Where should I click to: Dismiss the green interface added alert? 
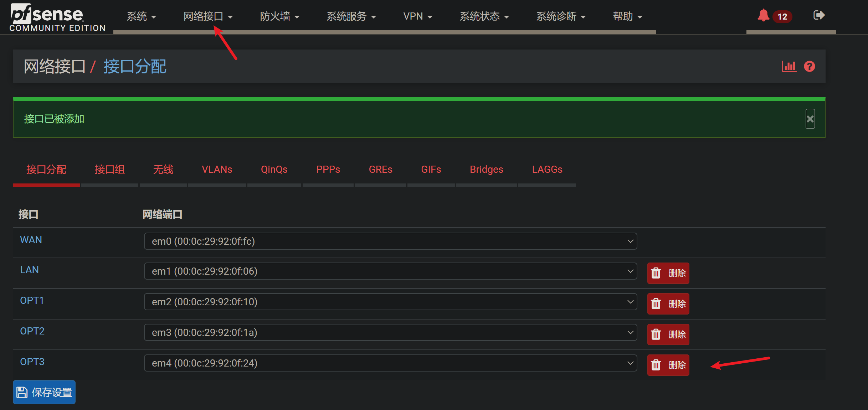[x=810, y=119]
